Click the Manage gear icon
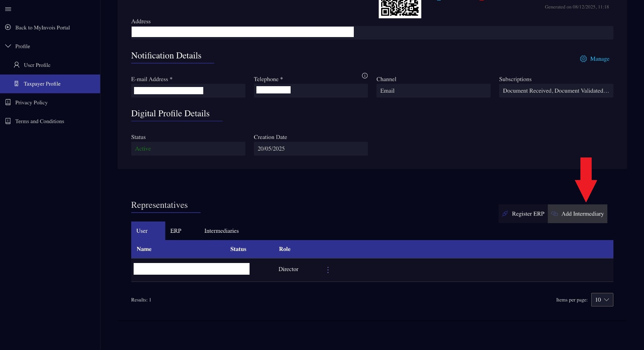 tap(583, 59)
